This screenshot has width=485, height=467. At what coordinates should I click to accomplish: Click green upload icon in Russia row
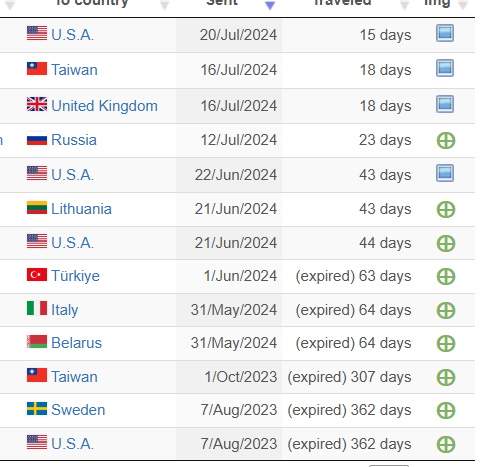tap(446, 140)
